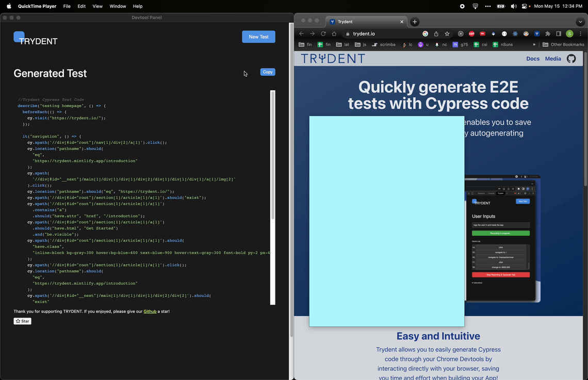This screenshot has width=588, height=380.
Task: Open the lat bookmarks folder
Action: [343, 44]
